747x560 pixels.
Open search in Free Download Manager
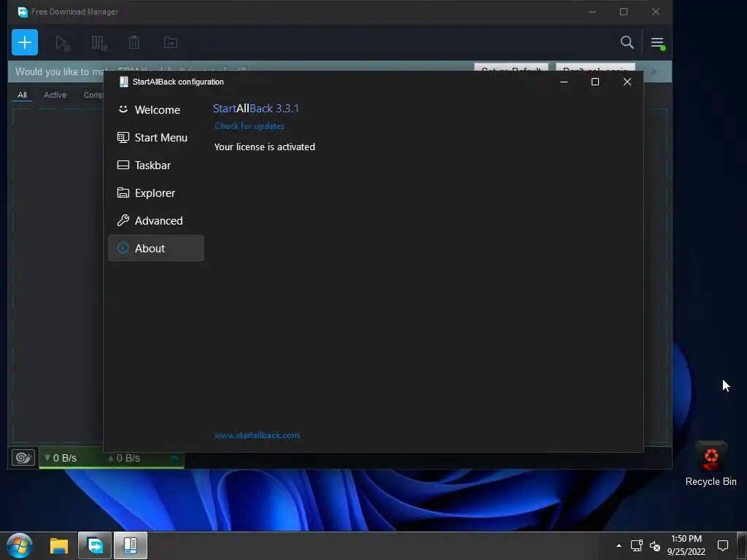[x=627, y=42]
